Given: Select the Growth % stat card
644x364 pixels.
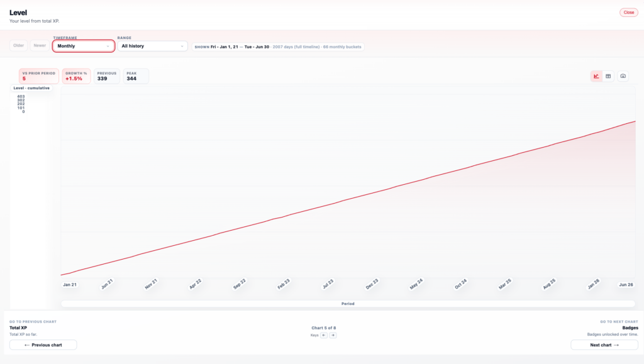Looking at the screenshot, I should click(76, 76).
